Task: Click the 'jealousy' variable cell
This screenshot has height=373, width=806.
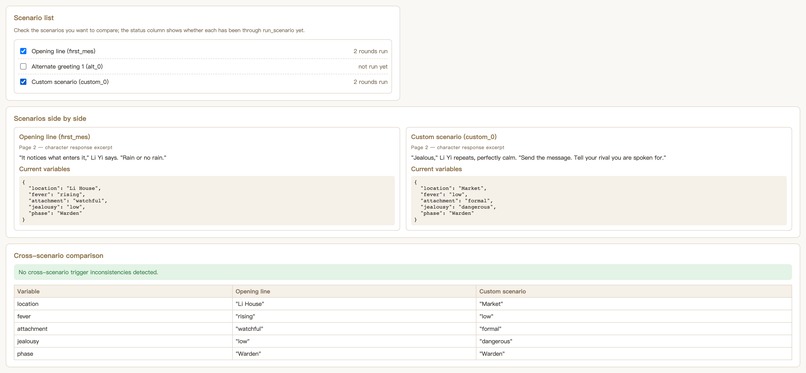Action: click(123, 341)
